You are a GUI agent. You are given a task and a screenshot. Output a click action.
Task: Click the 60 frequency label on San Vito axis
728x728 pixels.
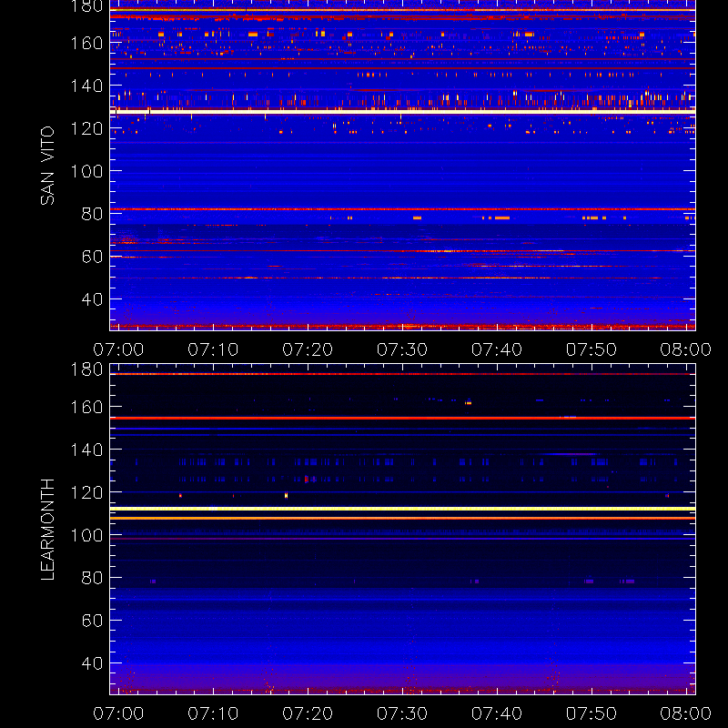pos(93,257)
